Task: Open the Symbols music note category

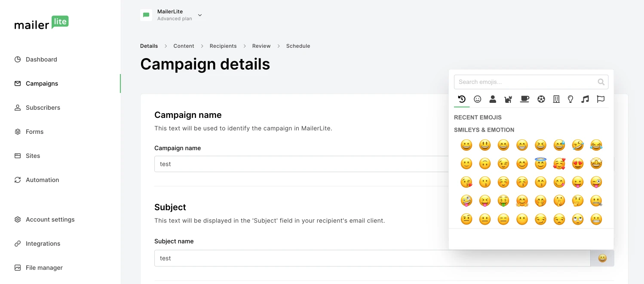Action: (x=585, y=99)
